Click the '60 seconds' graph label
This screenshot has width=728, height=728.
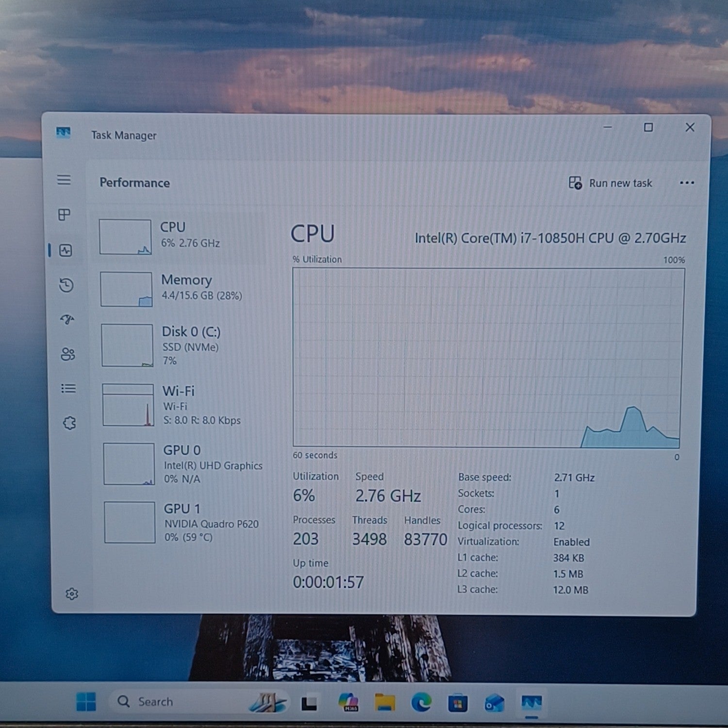[x=315, y=455]
